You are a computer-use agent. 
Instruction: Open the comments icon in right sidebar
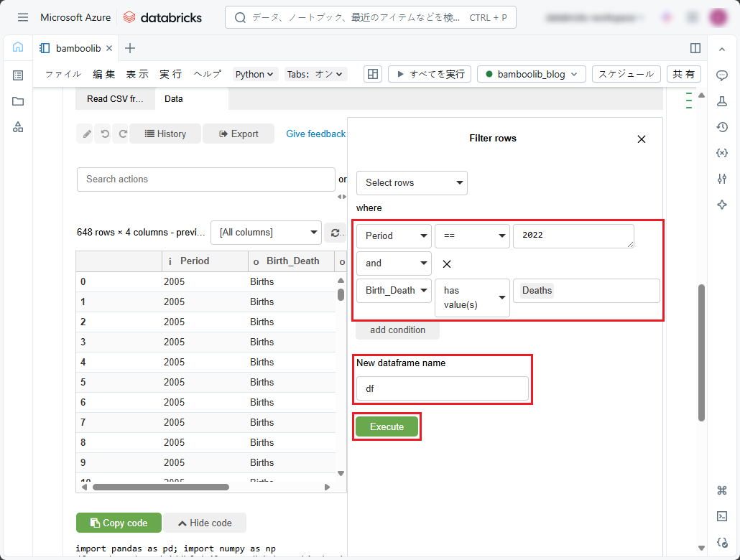[x=722, y=75]
